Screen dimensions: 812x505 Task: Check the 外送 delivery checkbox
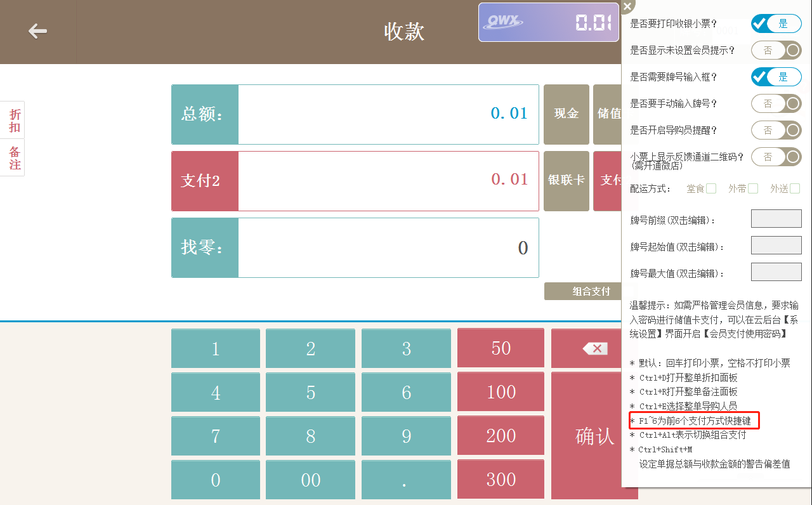coord(795,188)
